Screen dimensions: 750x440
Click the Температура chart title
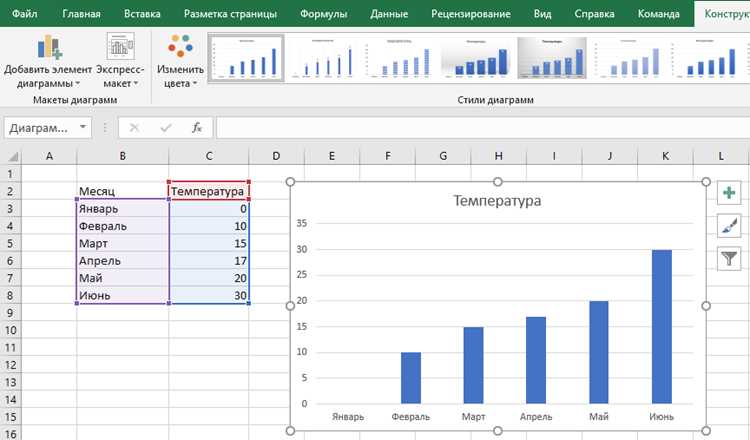click(497, 200)
